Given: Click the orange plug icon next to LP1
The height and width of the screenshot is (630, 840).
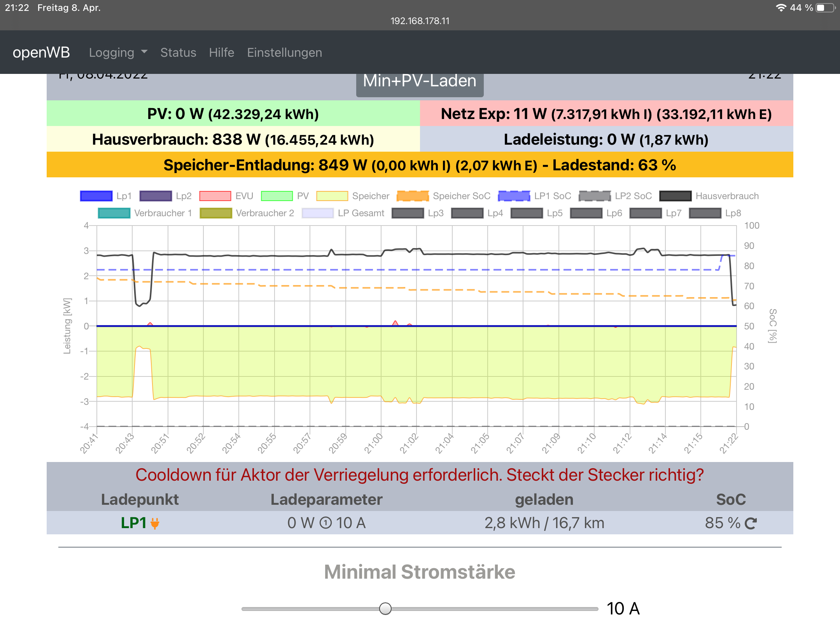Looking at the screenshot, I should click(x=155, y=523).
